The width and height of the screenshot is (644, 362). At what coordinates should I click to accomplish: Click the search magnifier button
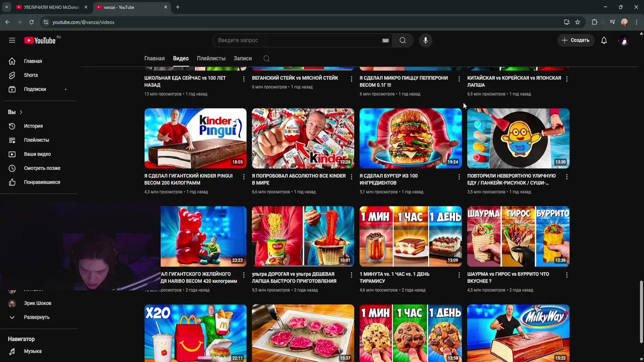click(403, 40)
